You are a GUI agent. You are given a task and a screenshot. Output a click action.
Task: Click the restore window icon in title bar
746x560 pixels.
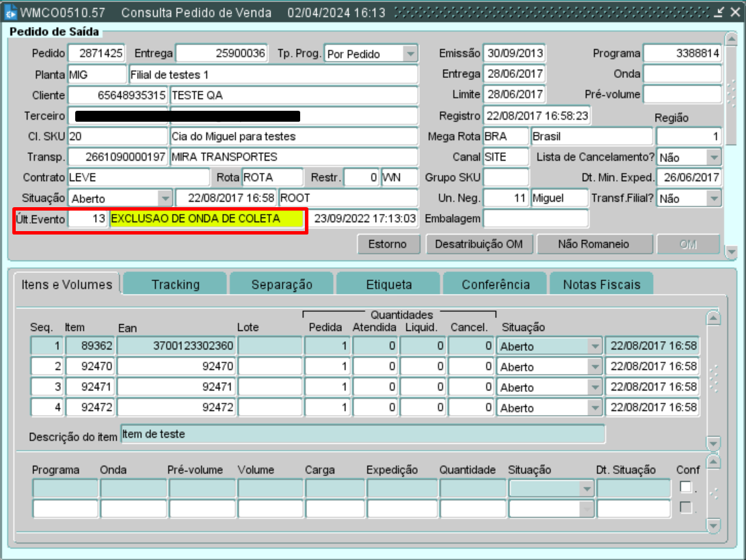click(719, 12)
